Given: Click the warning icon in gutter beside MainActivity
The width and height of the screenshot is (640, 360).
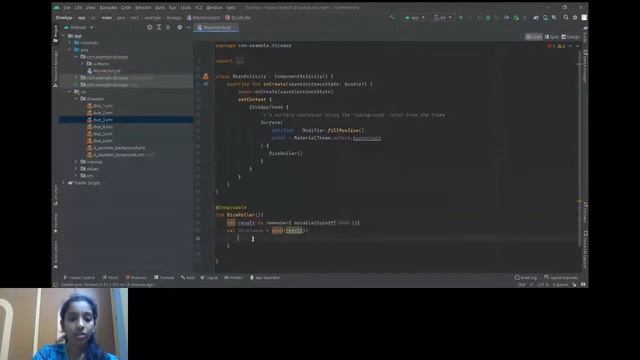Looking at the screenshot, I should pyautogui.click(x=205, y=76).
